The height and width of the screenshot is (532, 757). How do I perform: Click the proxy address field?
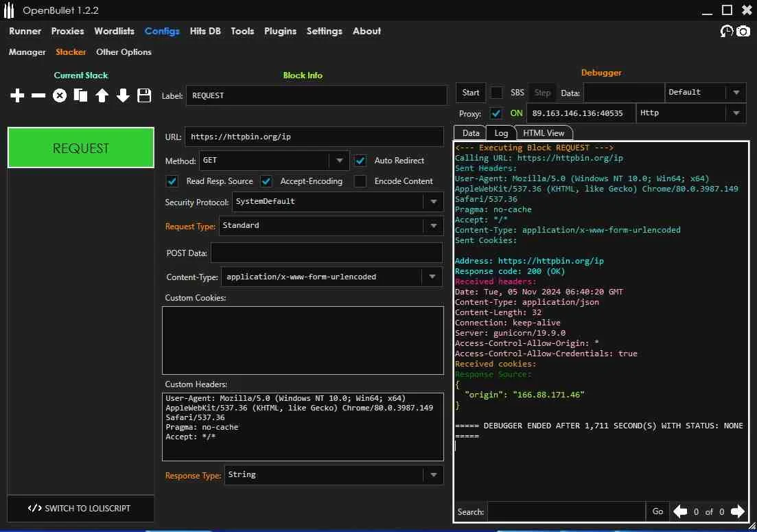[581, 113]
